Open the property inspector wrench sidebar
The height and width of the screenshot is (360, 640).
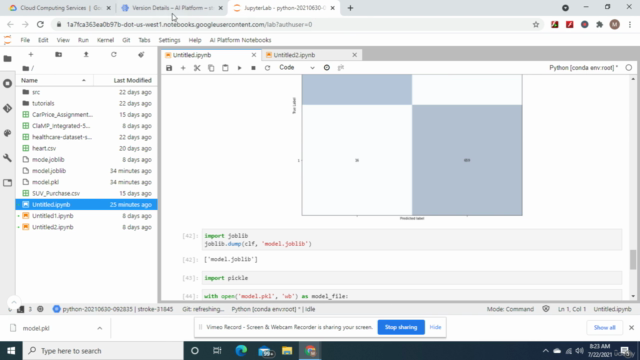[x=7, y=158]
